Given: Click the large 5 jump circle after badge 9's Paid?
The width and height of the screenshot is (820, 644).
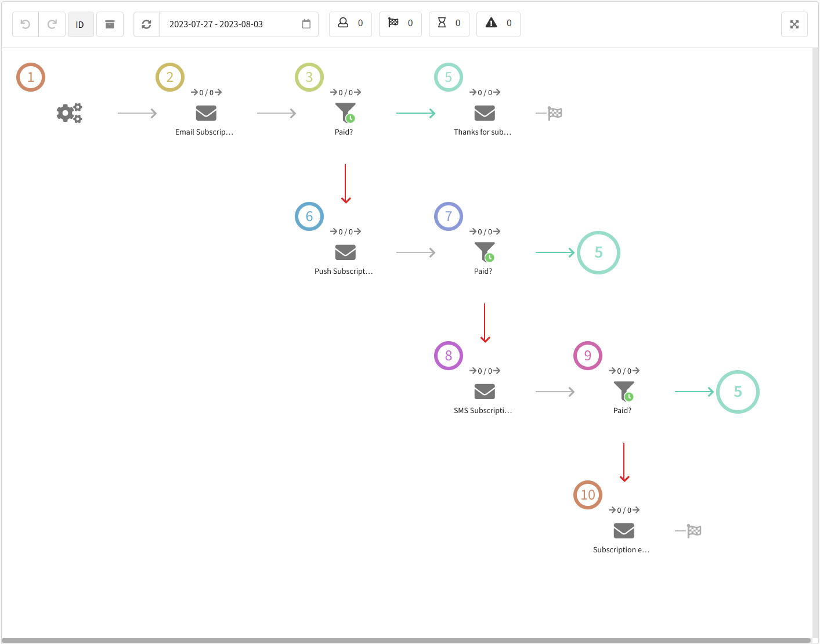Looking at the screenshot, I should (738, 392).
